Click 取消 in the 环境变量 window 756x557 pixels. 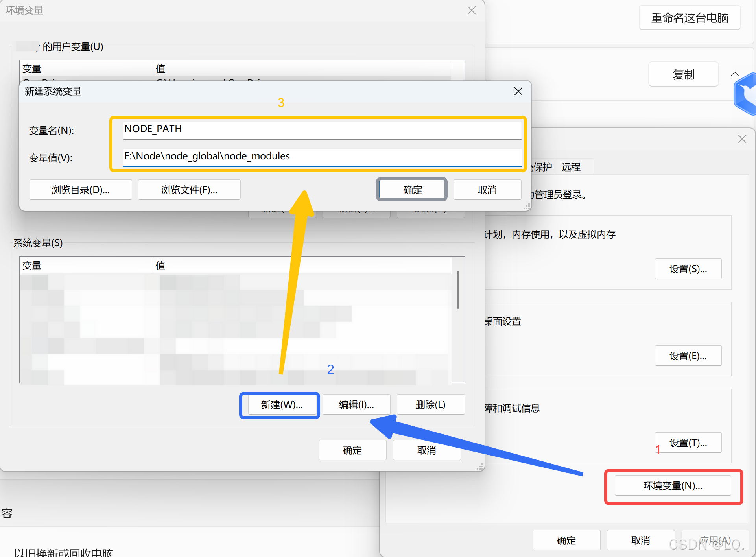427,450
